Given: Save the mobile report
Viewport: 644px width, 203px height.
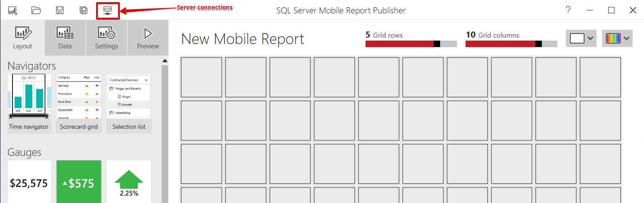Looking at the screenshot, I should click(60, 11).
